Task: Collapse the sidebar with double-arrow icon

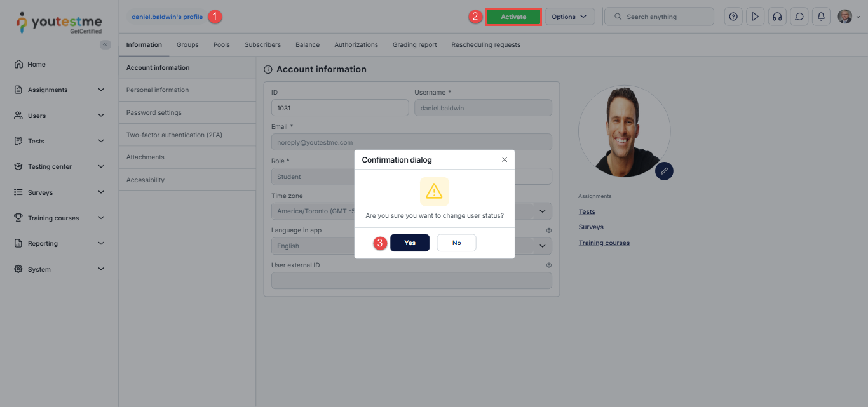Action: pos(105,44)
